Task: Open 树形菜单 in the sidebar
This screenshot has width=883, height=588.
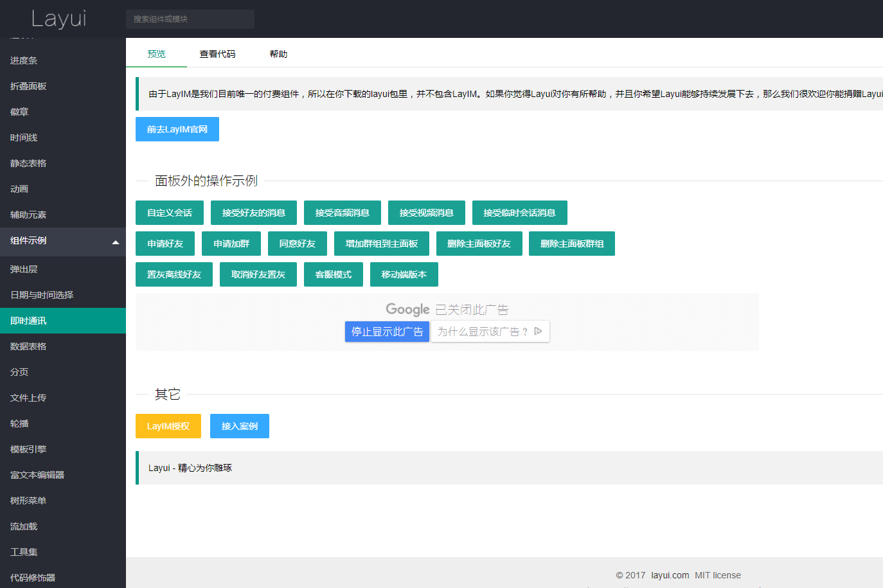Action: click(x=63, y=501)
